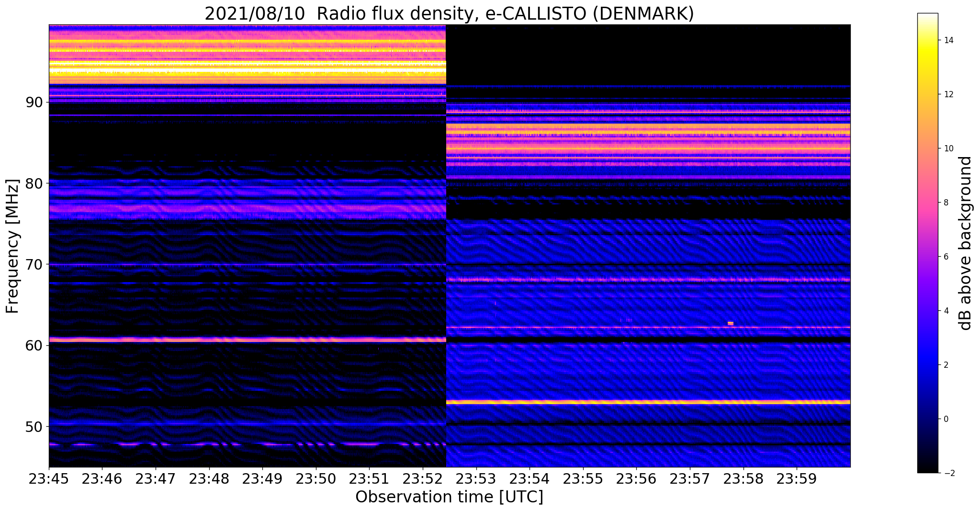Click the 23:49 time tick label
Screen dimensions: 980x511
point(262,479)
